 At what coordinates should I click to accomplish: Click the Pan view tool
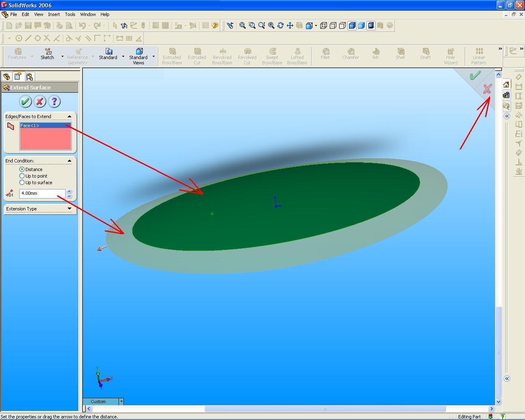click(x=289, y=25)
